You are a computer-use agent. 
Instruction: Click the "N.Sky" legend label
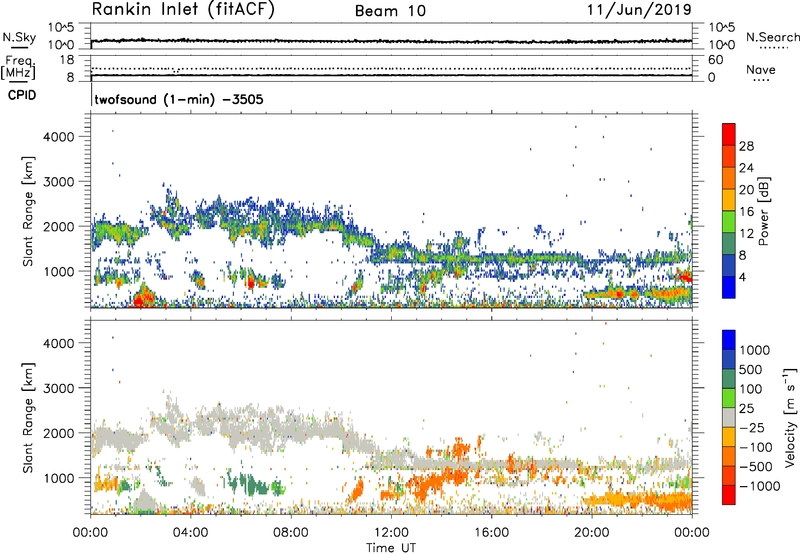point(19,37)
